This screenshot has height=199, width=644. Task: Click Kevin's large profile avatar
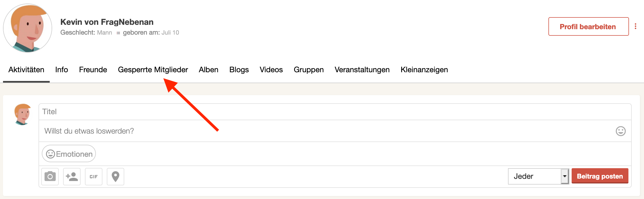28,28
